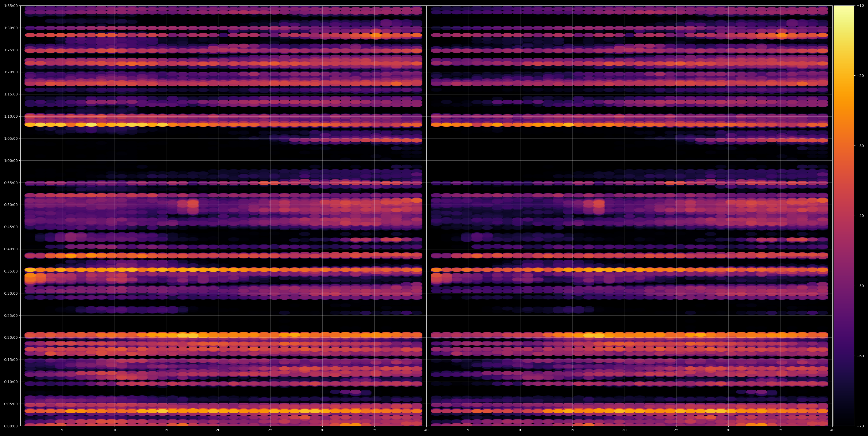Click x-axis label 35 under right plot
868x436 pixels.
[x=780, y=430]
